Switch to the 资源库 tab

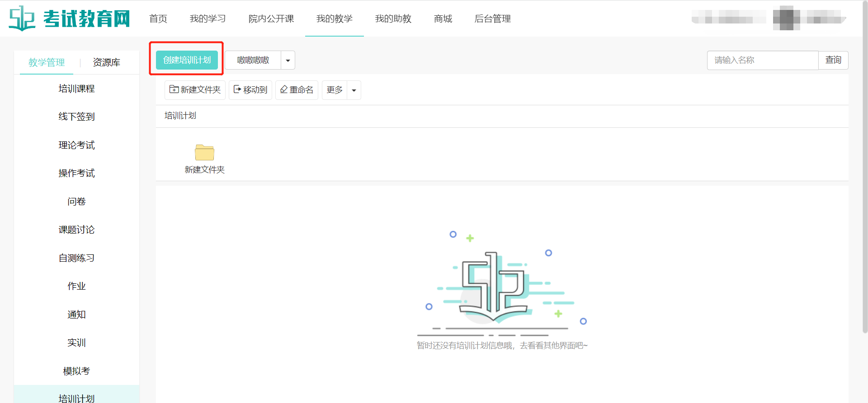tap(106, 62)
